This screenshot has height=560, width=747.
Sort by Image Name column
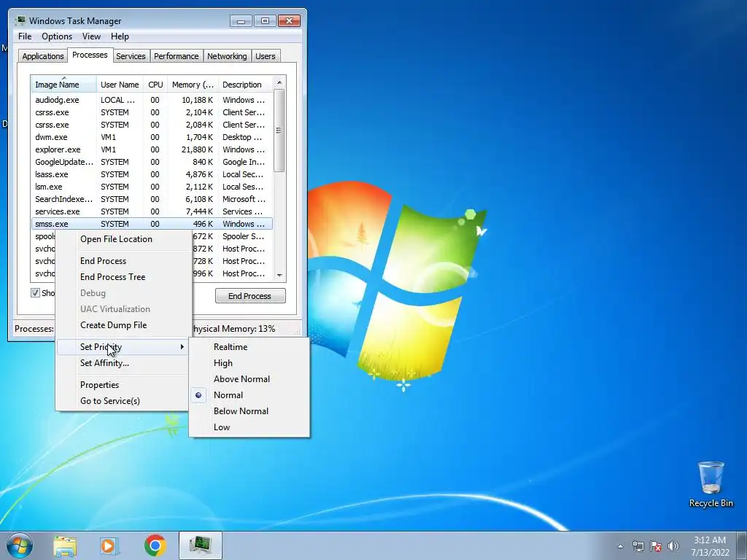click(64, 85)
